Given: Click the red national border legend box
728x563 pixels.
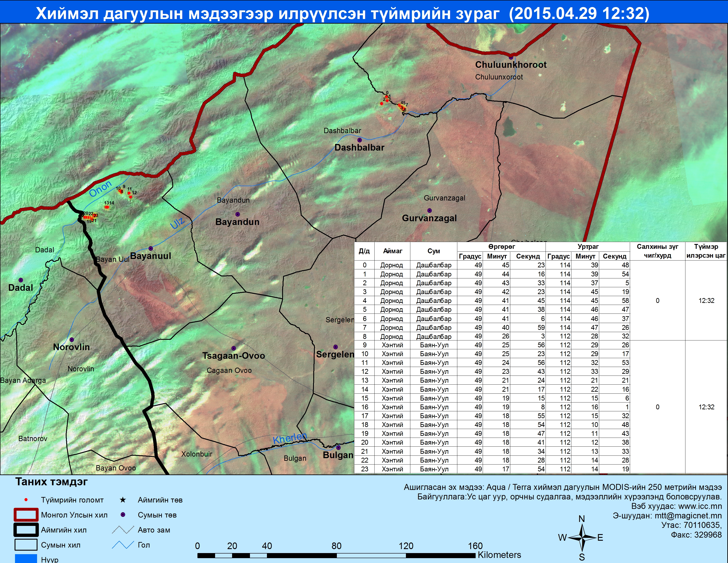Looking at the screenshot, I should tap(26, 515).
